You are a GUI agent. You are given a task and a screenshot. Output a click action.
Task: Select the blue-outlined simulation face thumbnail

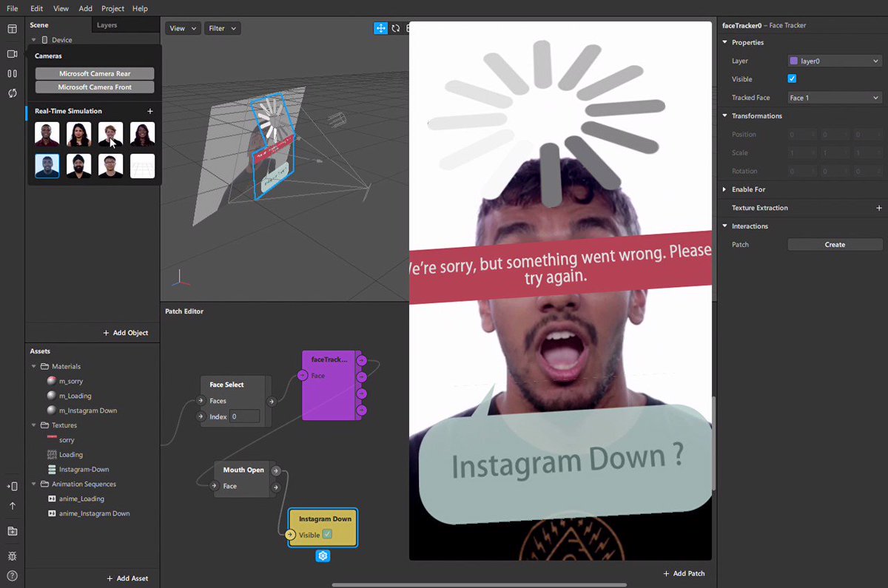pos(47,166)
